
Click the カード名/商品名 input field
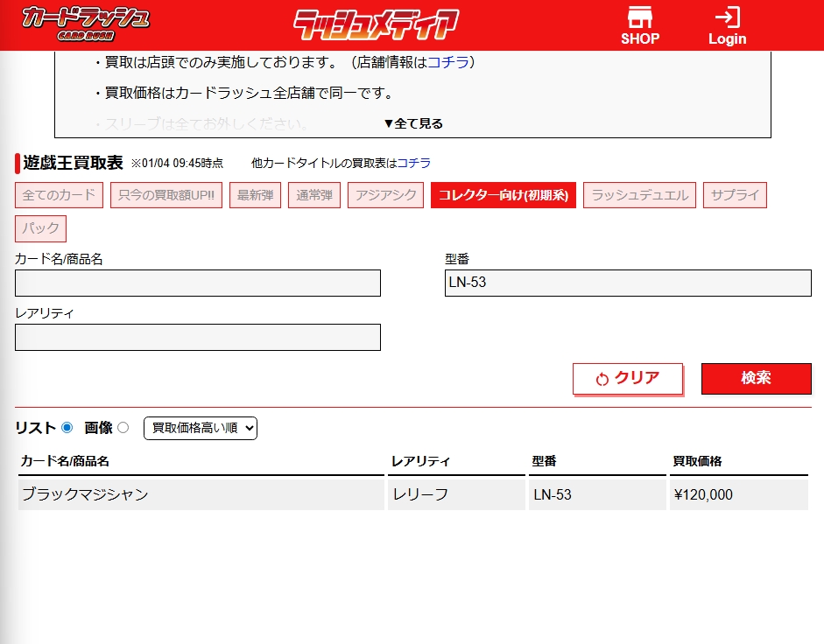tap(198, 283)
